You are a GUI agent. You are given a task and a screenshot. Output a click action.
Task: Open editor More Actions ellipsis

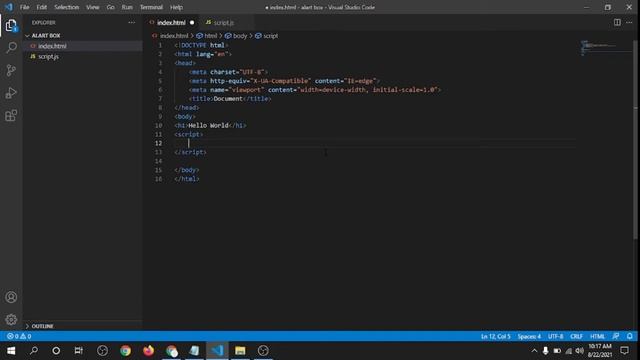click(x=629, y=22)
